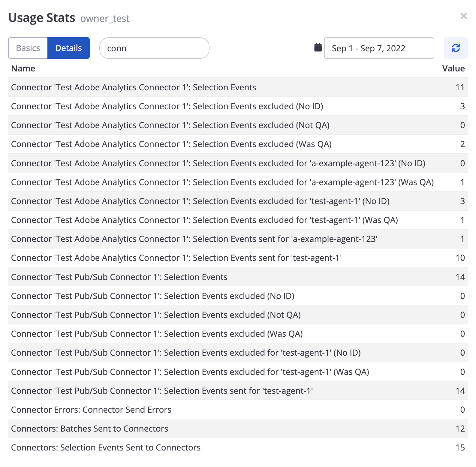476x467 pixels.
Task: Click the 'owner_test' subtitle text
Action: 105,19
